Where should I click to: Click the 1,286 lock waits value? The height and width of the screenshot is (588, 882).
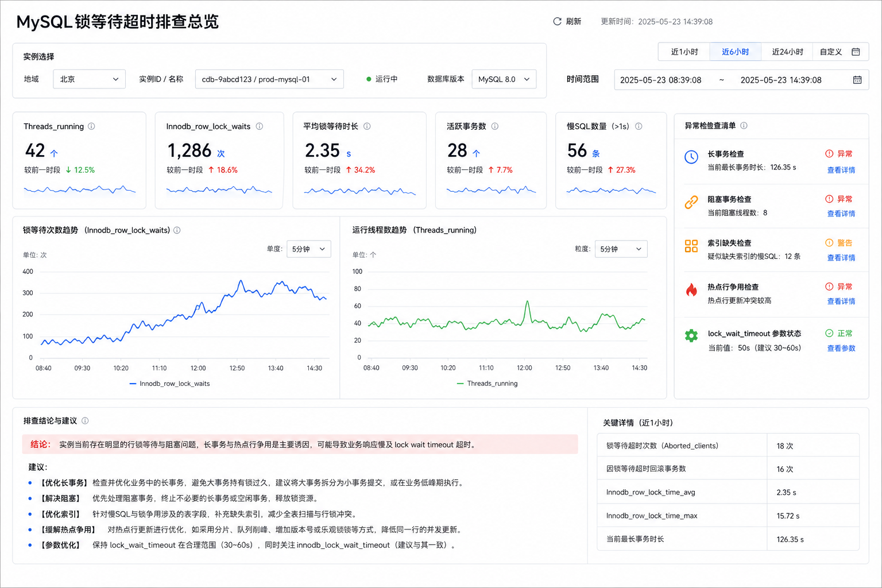(189, 150)
